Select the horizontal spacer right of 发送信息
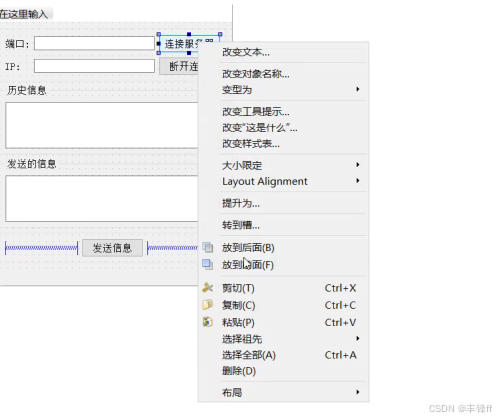 pos(173,248)
